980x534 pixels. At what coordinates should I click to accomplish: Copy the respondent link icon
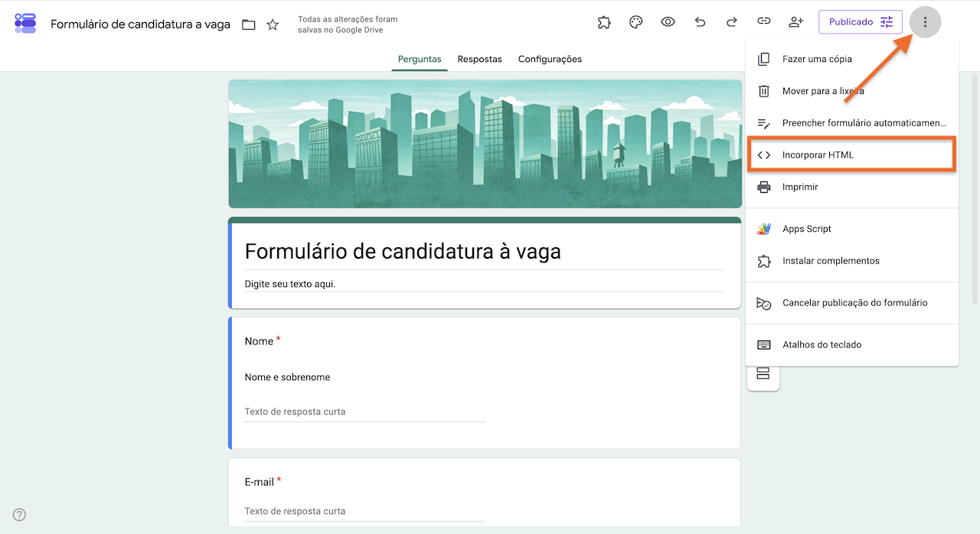(763, 22)
